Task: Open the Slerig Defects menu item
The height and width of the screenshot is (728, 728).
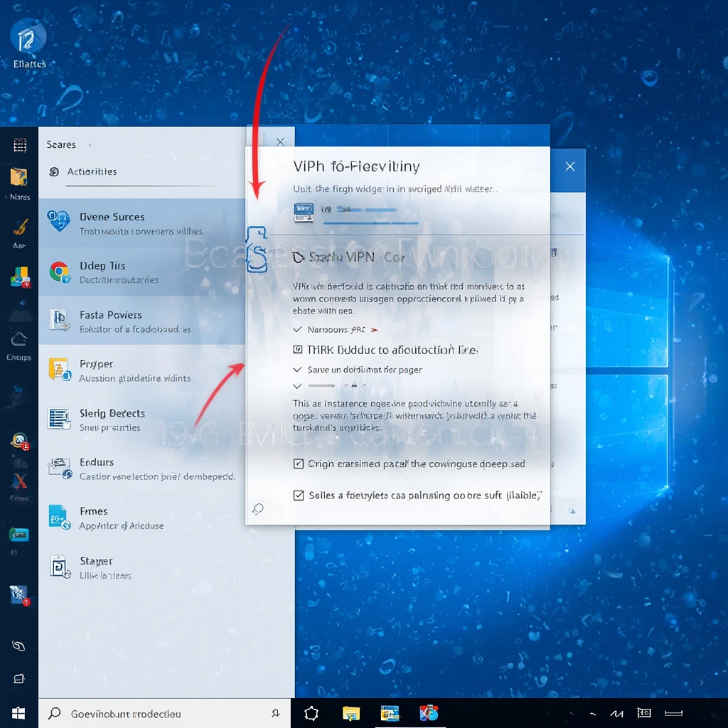Action: click(112, 413)
